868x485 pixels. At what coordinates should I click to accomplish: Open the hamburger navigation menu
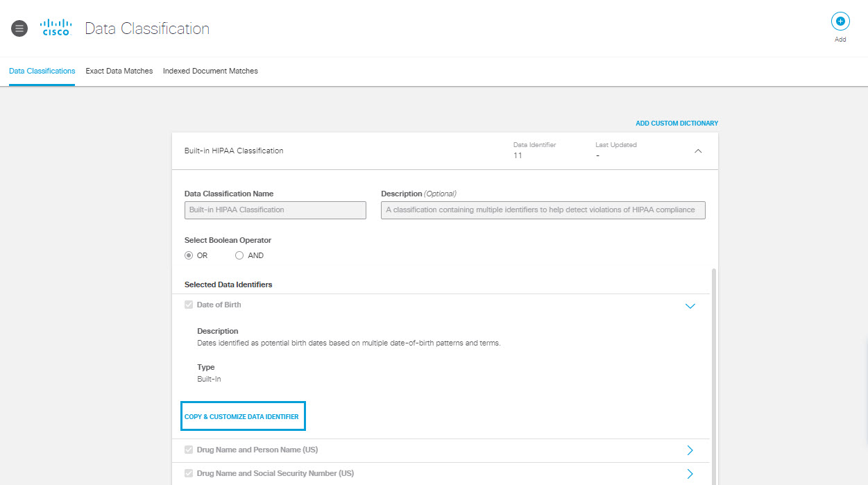[19, 28]
